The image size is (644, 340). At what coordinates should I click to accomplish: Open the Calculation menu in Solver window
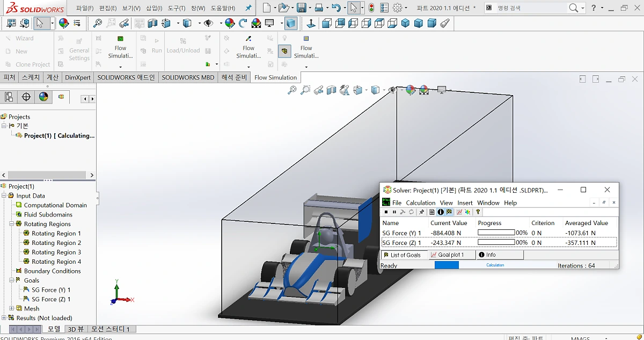click(x=421, y=202)
